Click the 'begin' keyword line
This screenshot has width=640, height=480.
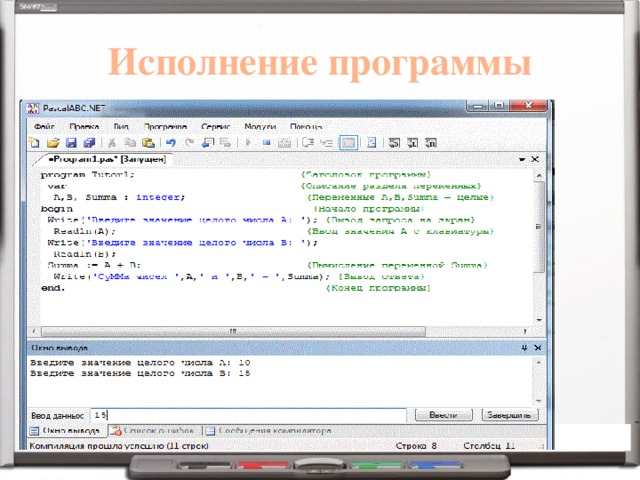point(57,209)
